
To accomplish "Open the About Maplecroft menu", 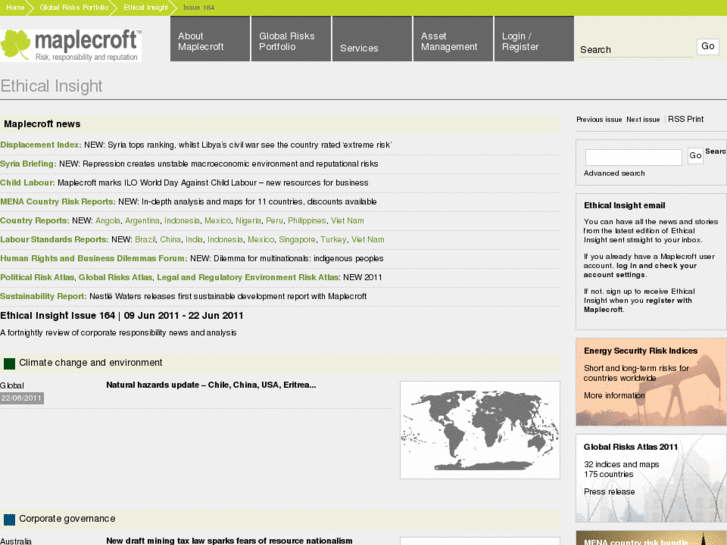I will coord(209,41).
